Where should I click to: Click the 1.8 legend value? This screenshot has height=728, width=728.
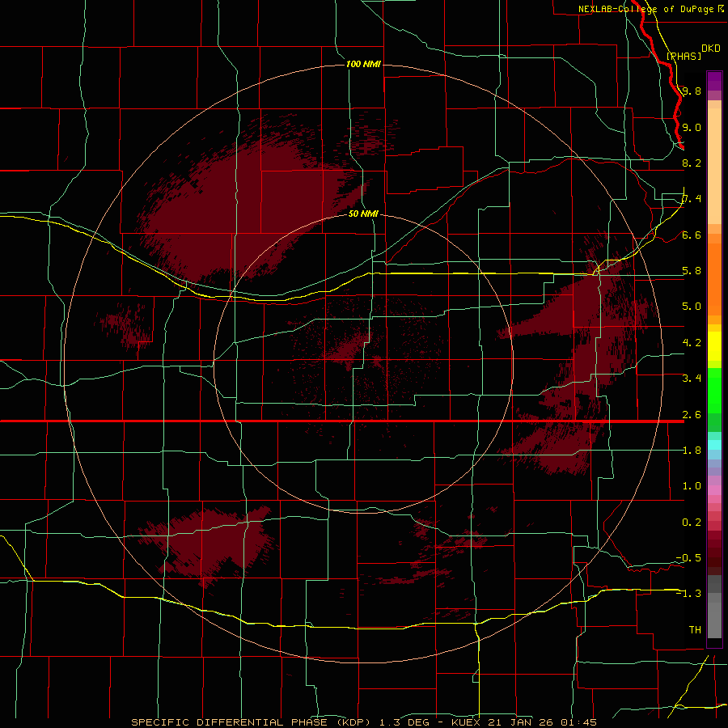(692, 451)
